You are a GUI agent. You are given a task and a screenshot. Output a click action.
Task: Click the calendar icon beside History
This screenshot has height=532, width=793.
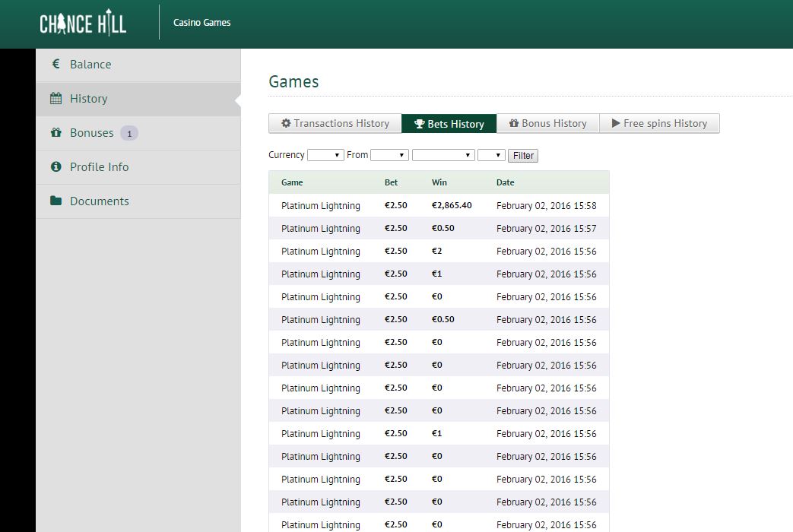click(x=56, y=98)
